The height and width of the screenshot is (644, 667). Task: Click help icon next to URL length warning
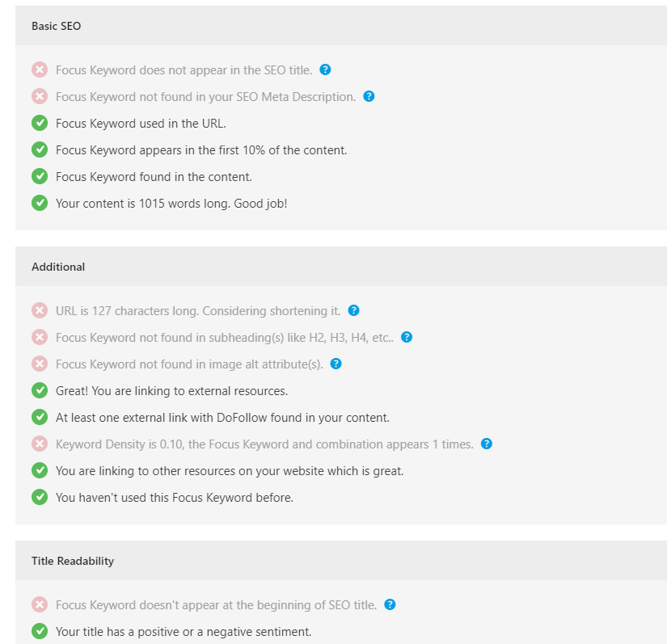[352, 310]
